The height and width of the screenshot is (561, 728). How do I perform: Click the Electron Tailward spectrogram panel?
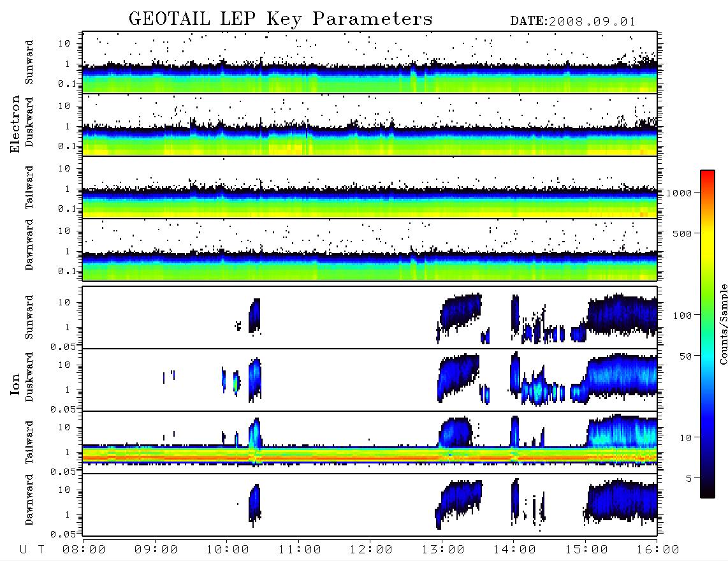[370, 187]
